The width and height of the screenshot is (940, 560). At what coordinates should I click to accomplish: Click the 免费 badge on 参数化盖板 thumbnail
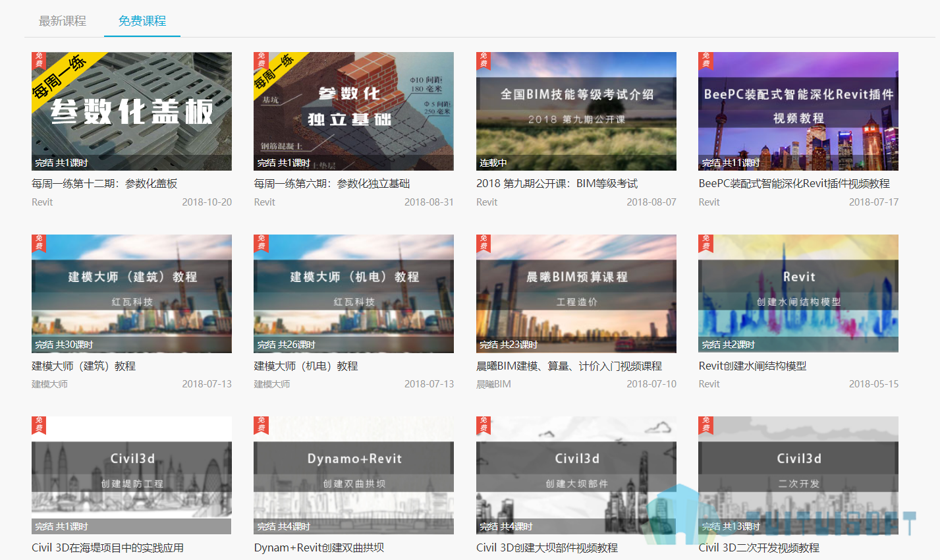pyautogui.click(x=39, y=60)
